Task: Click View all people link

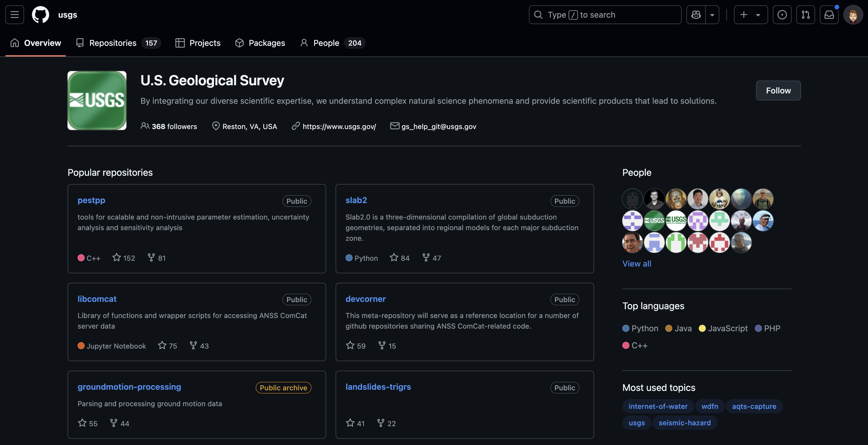Action: coord(636,264)
